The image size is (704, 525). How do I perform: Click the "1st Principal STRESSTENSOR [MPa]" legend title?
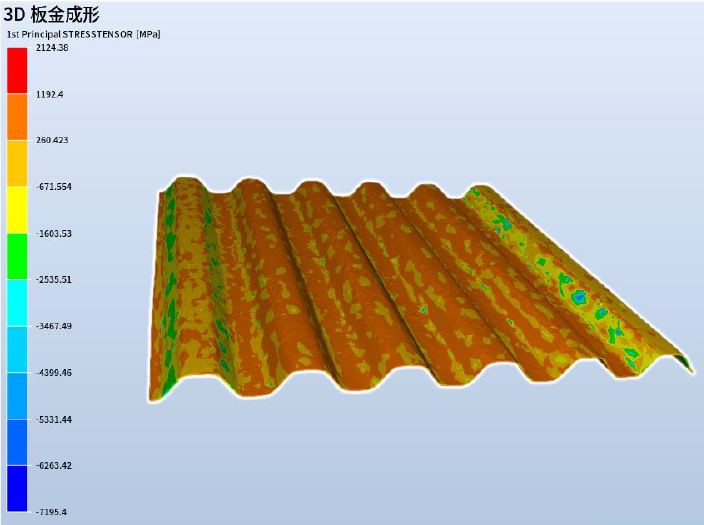click(x=84, y=34)
